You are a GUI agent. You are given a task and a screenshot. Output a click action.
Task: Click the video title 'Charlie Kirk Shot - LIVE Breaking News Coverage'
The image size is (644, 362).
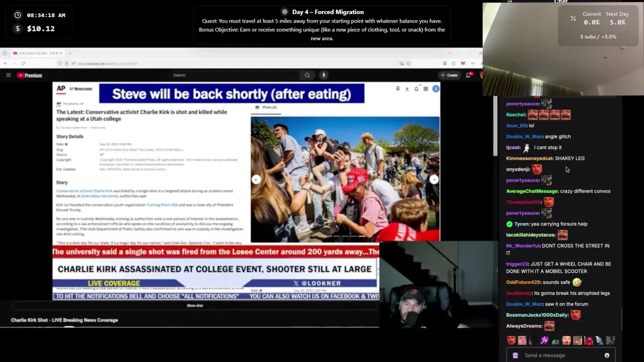point(64,320)
